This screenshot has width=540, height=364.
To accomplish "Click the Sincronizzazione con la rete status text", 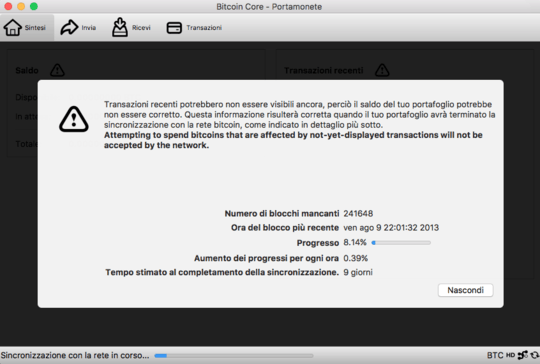I will 75,355.
